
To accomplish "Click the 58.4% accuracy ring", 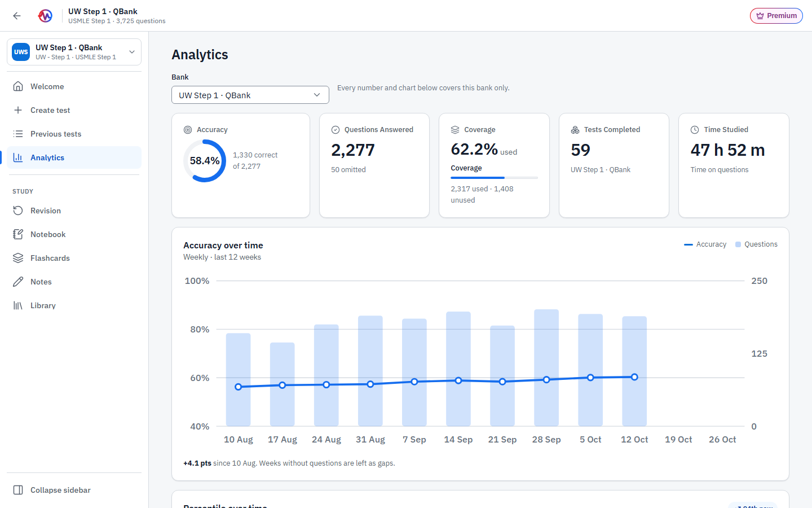I will click(205, 161).
